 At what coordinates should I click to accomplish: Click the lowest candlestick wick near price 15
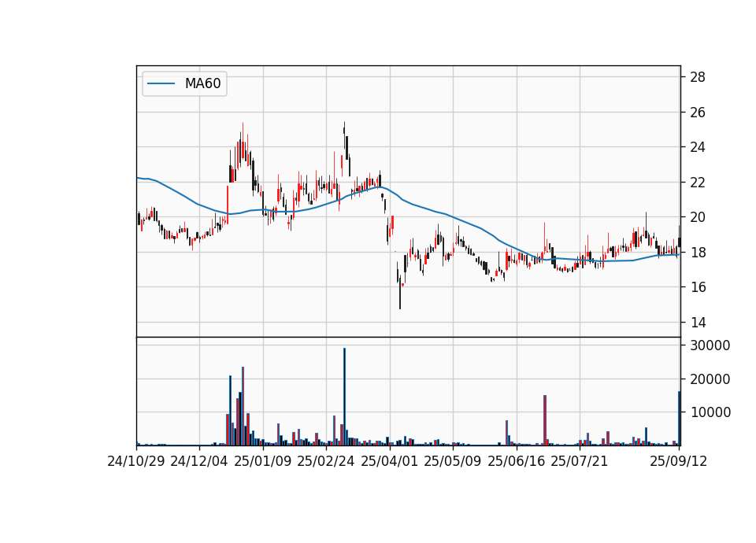(400, 293)
